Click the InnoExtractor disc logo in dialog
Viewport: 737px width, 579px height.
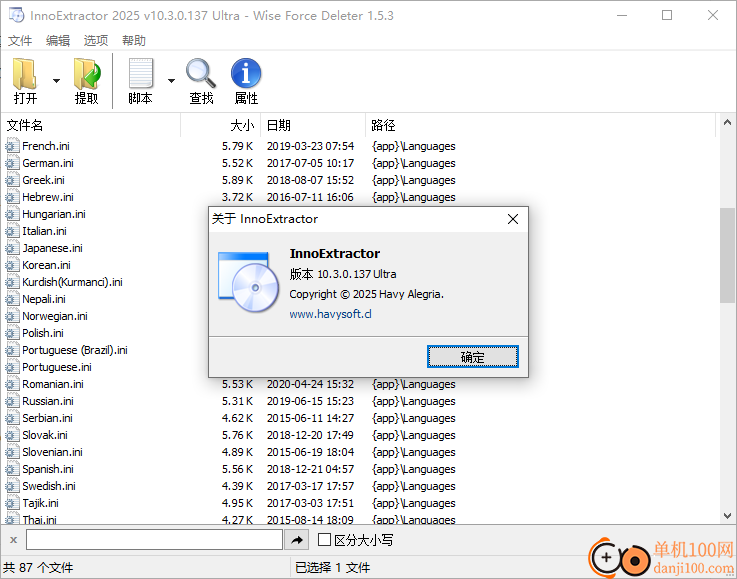pos(249,282)
